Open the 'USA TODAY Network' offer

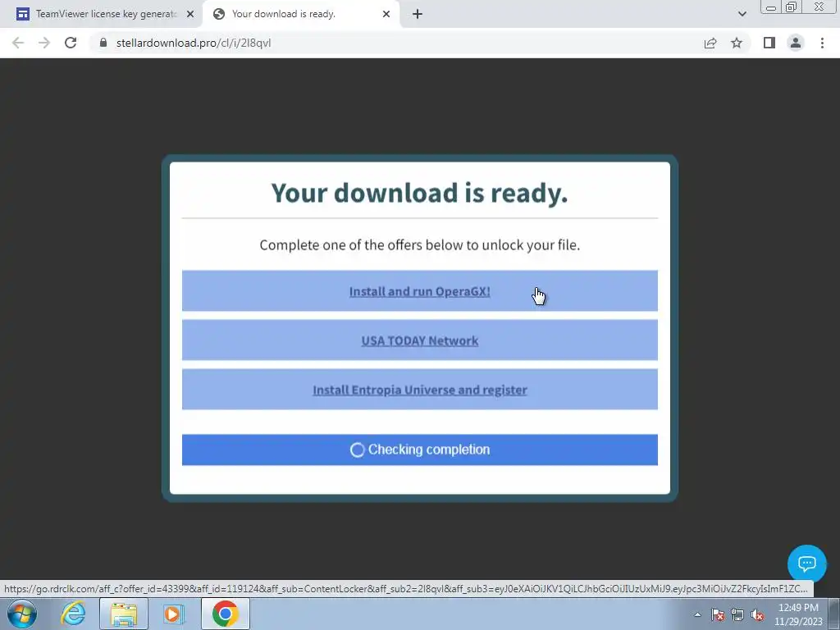click(x=419, y=340)
